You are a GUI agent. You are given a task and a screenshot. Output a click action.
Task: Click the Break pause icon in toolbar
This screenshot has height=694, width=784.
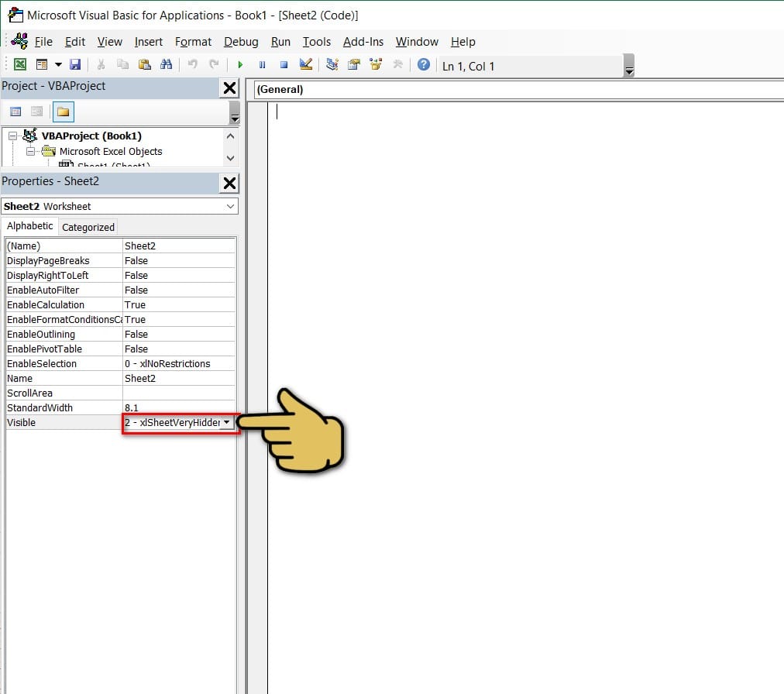(262, 65)
